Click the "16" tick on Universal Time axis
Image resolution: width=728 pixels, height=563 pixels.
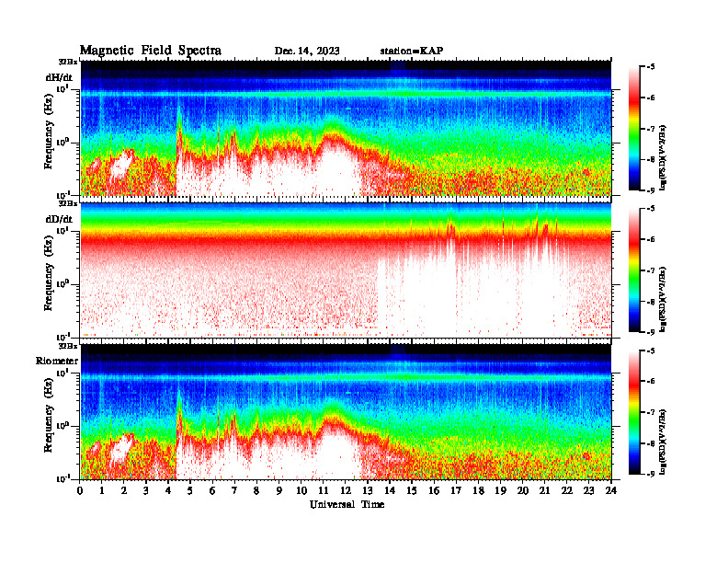pyautogui.click(x=434, y=491)
